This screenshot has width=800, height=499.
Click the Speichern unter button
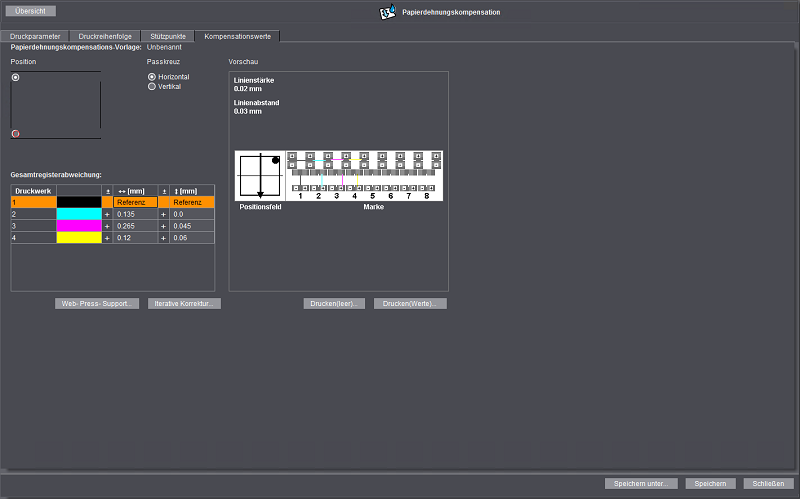(642, 483)
